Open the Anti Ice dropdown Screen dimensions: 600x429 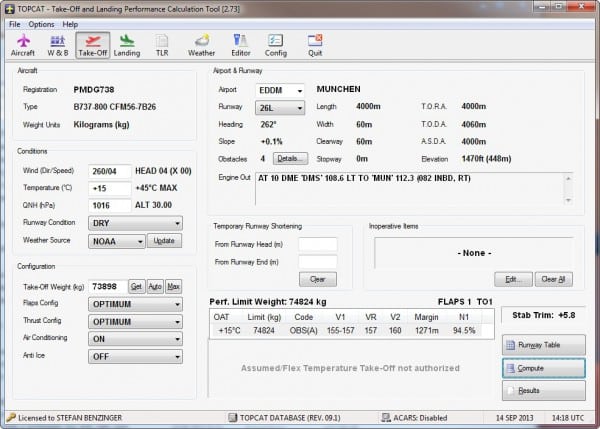tap(135, 357)
